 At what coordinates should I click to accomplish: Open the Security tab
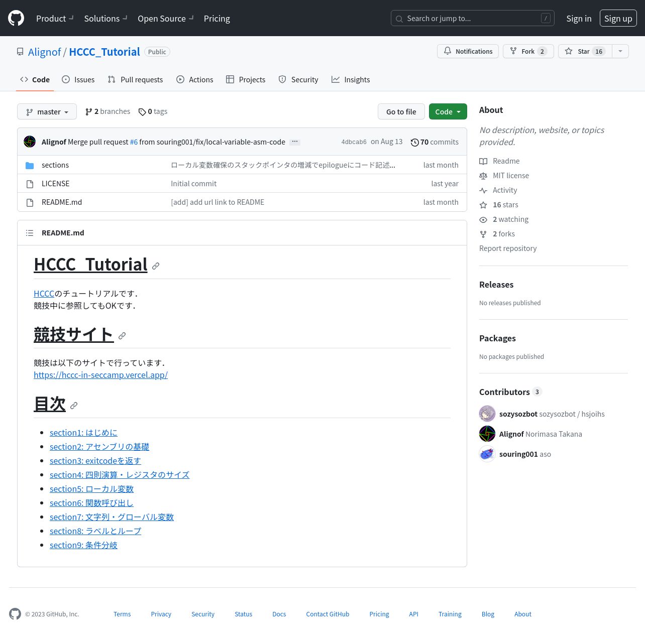[298, 79]
